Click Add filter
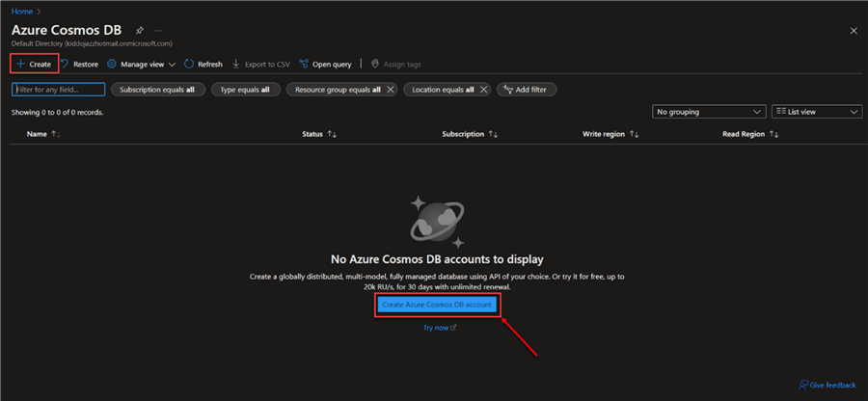Viewport: 868px width, 401px height. [x=527, y=90]
